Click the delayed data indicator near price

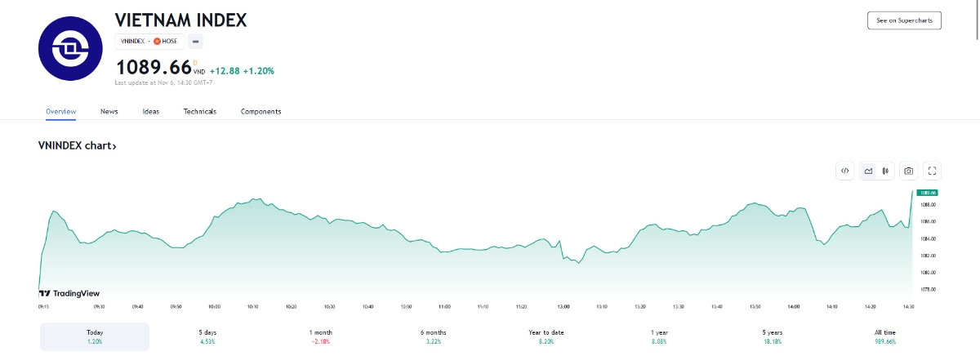point(195,61)
